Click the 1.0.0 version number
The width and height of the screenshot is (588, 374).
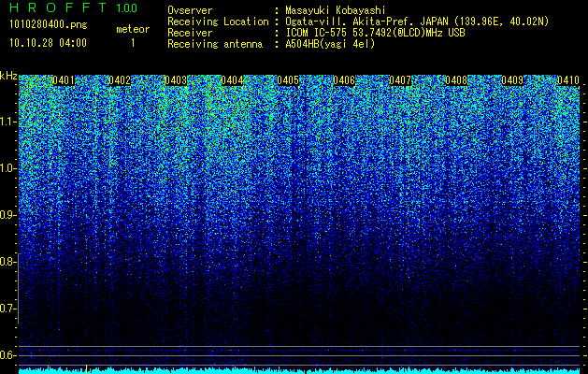(x=127, y=7)
